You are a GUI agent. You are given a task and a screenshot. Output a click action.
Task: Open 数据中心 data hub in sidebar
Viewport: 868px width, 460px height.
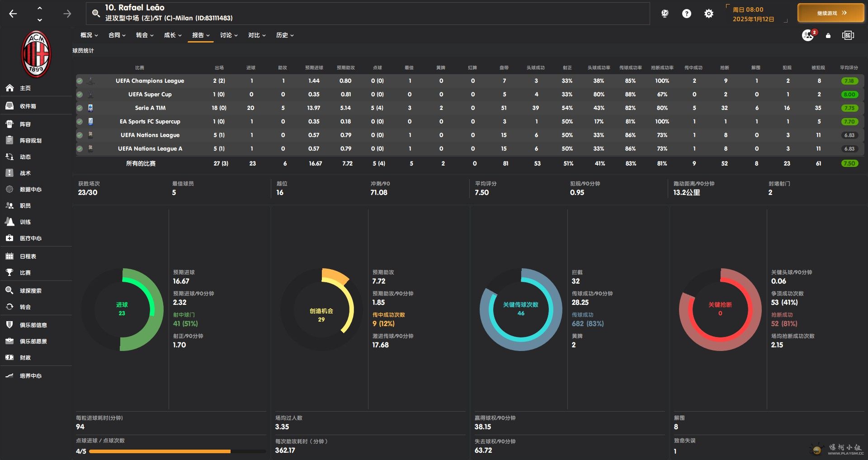coord(36,190)
